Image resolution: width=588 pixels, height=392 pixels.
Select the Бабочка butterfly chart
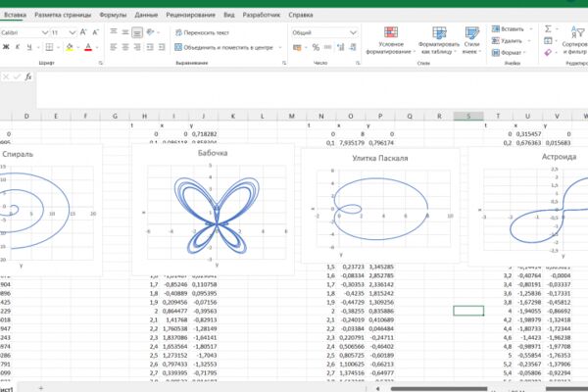(213, 210)
